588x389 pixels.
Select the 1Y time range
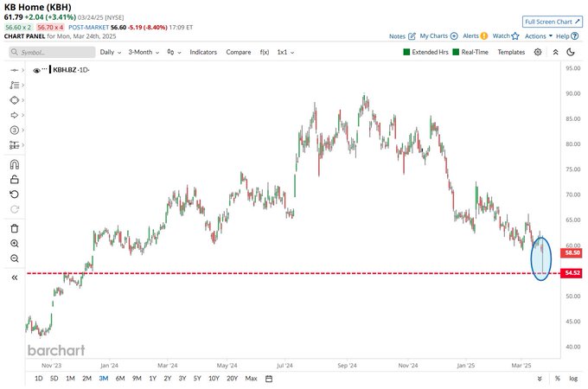pyautogui.click(x=152, y=379)
